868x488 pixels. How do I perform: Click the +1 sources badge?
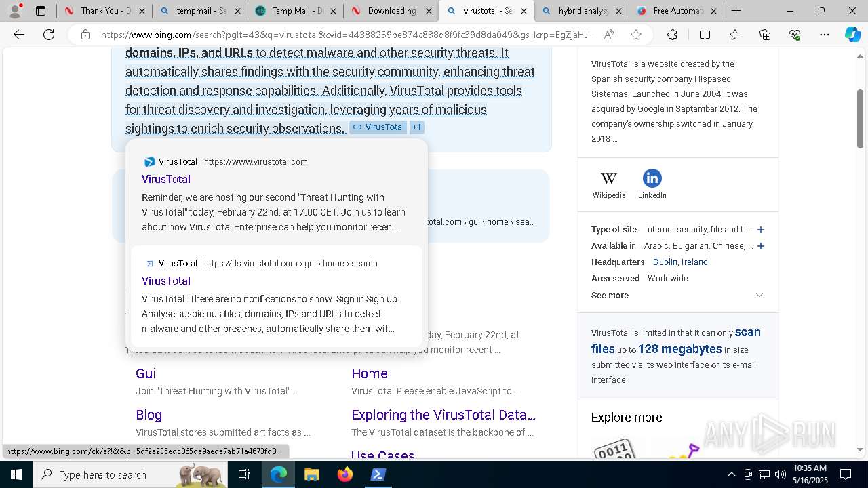(416, 127)
